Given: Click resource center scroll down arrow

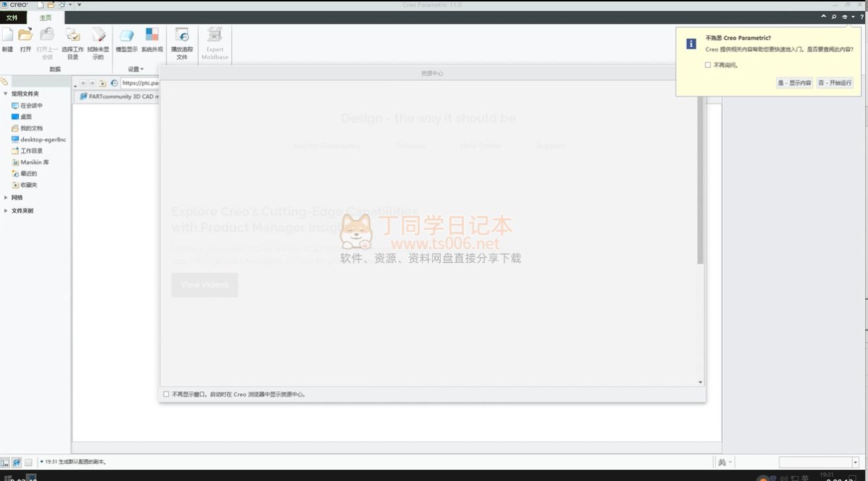Looking at the screenshot, I should (x=700, y=382).
